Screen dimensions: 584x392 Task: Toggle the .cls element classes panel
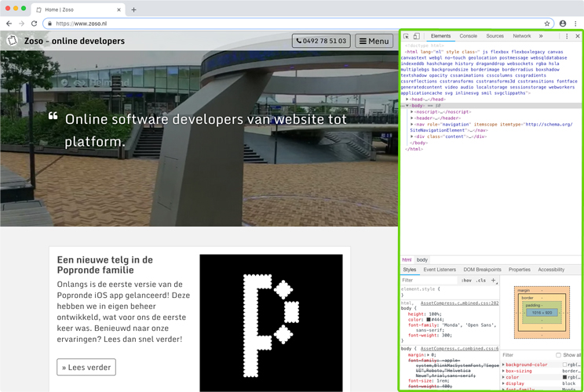[x=481, y=280]
